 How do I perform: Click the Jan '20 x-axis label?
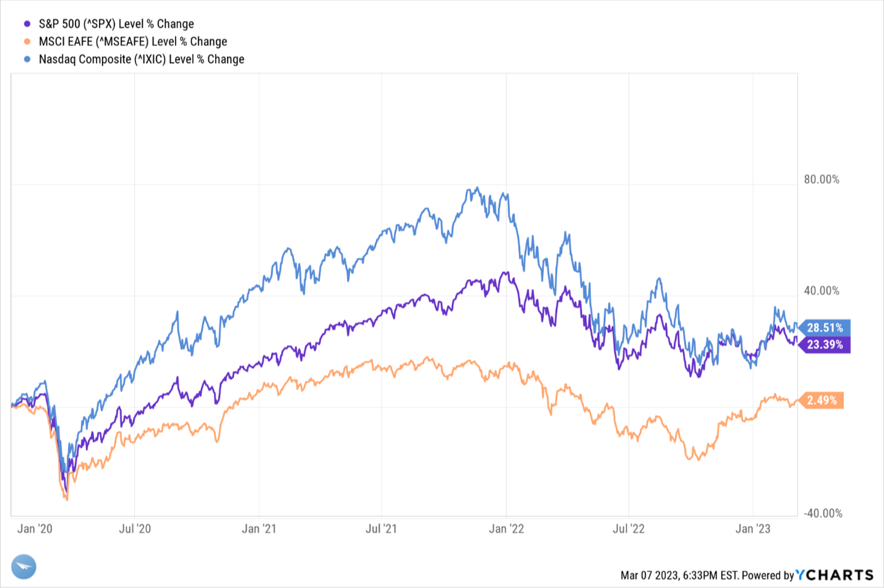point(35,529)
